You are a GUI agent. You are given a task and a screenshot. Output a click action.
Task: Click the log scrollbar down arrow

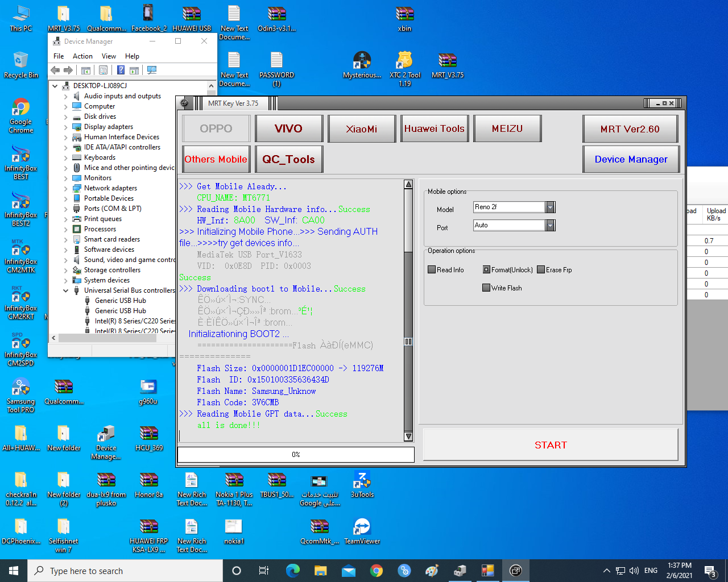point(408,436)
